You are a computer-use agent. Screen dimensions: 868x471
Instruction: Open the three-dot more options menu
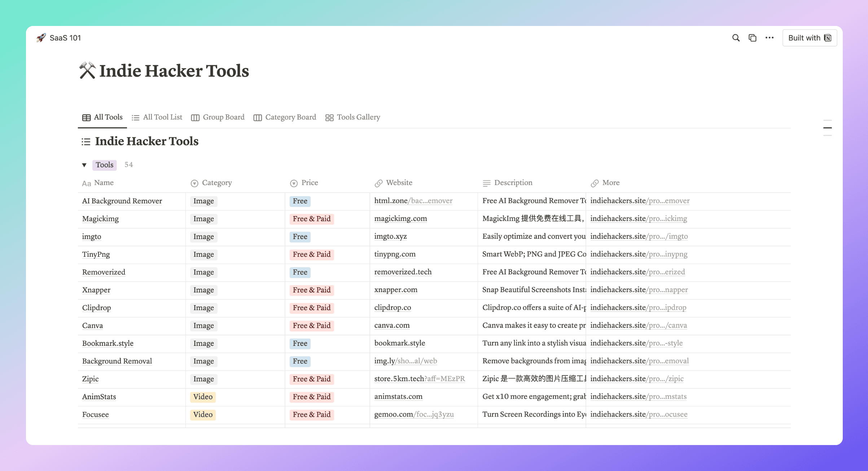pos(770,38)
